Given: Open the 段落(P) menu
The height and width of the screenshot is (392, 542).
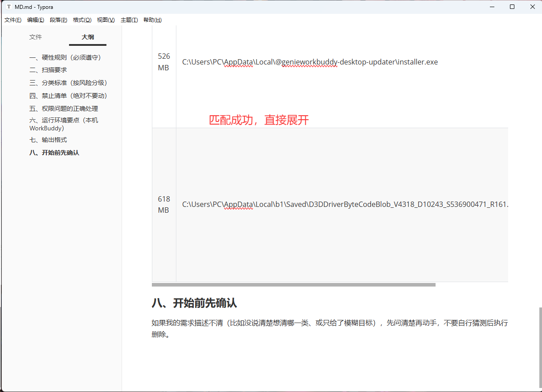Looking at the screenshot, I should (59, 20).
